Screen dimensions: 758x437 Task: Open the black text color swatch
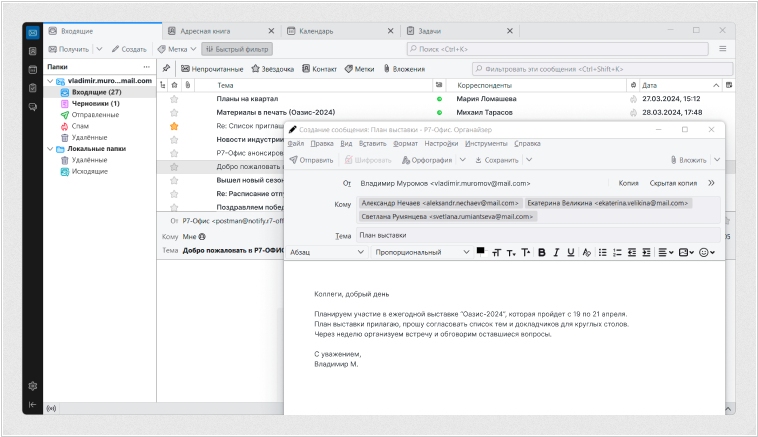tap(480, 251)
